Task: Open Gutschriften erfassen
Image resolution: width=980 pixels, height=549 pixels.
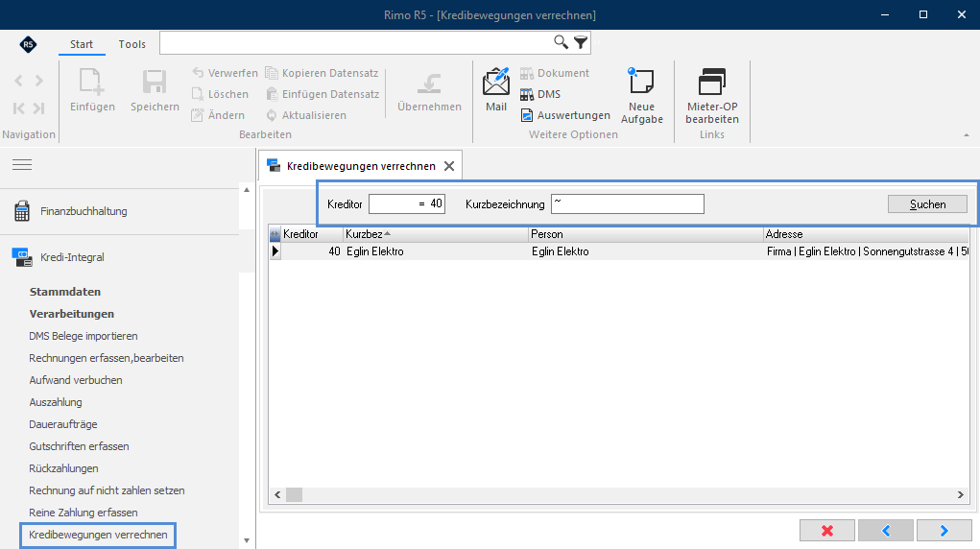Action: [80, 446]
